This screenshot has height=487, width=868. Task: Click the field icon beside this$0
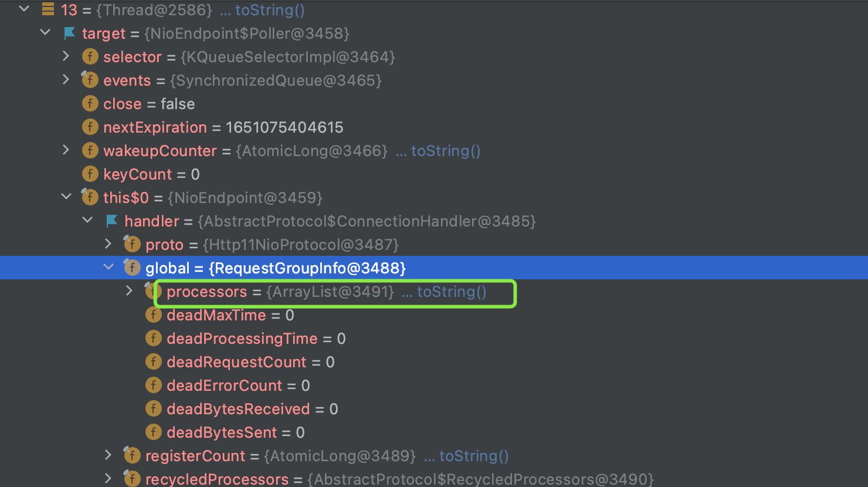coord(90,197)
